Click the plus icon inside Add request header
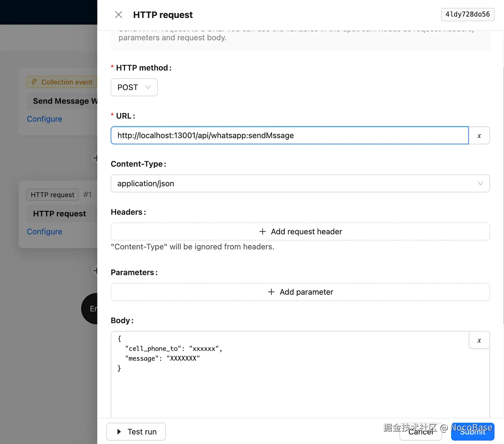The width and height of the screenshot is (504, 444). pos(262,231)
